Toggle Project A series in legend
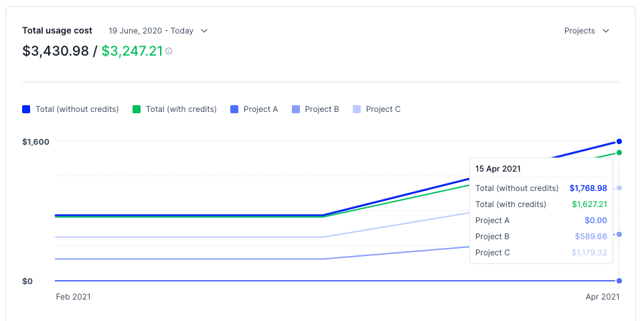Screen dimensions: 644x321 pyautogui.click(x=260, y=109)
